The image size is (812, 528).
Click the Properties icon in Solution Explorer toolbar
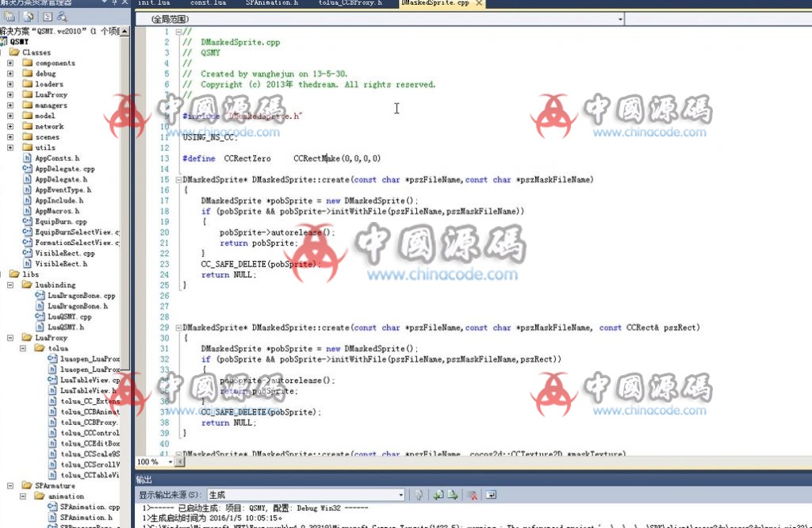point(8,16)
